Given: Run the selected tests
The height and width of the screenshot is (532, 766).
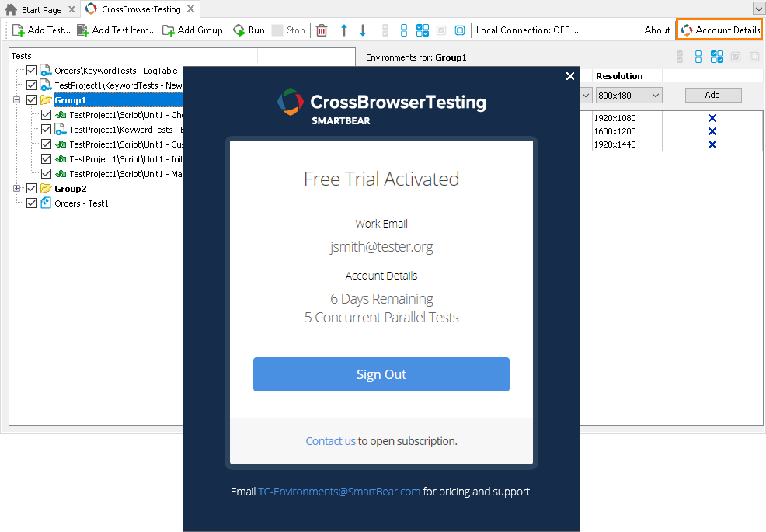Looking at the screenshot, I should [249, 30].
